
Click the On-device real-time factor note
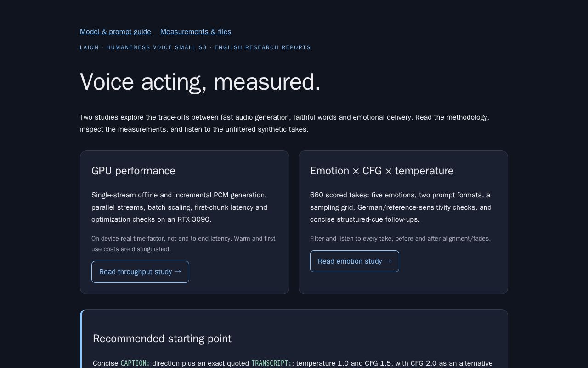pos(184,244)
